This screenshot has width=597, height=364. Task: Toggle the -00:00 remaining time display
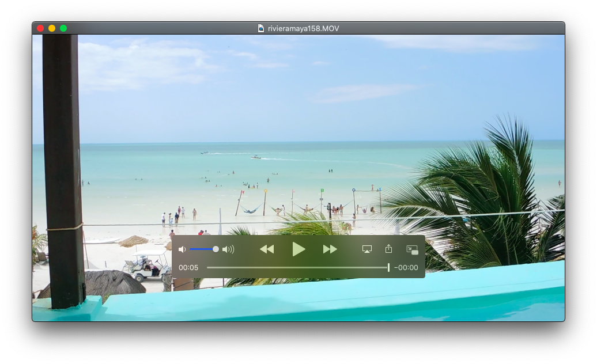pos(406,267)
